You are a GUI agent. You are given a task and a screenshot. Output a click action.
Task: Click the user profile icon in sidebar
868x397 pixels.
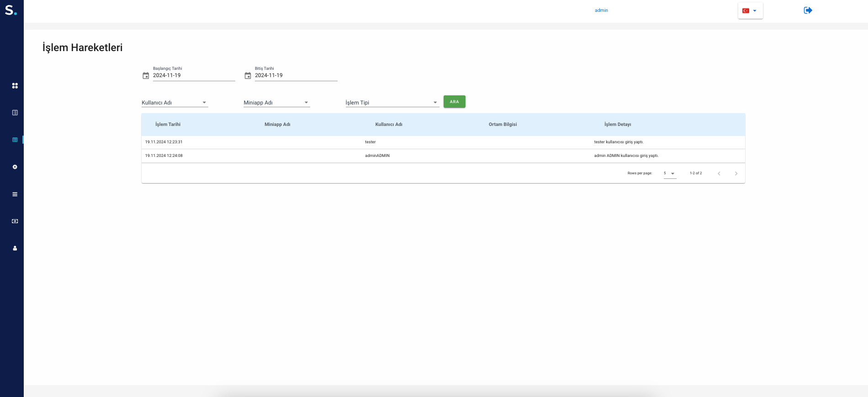[x=15, y=248]
